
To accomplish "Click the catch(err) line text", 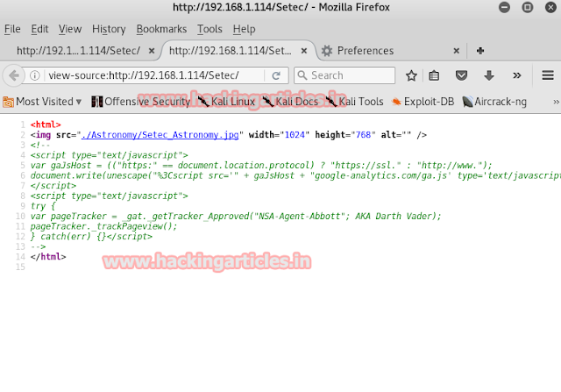I will coord(91,237).
